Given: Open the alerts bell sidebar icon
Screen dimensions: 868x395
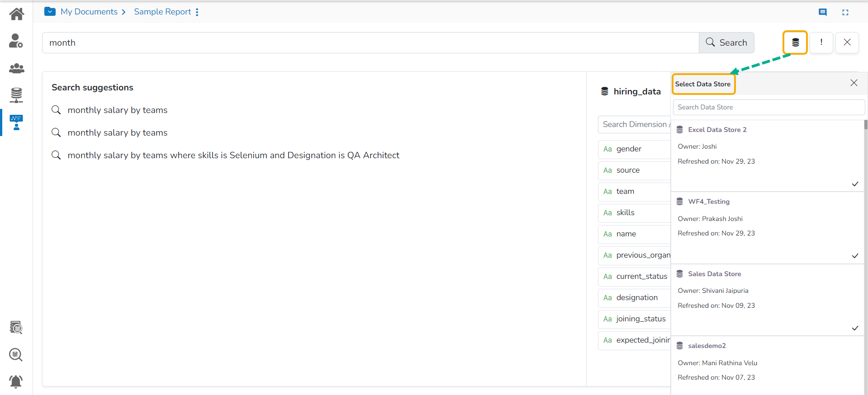Looking at the screenshot, I should tap(16, 381).
